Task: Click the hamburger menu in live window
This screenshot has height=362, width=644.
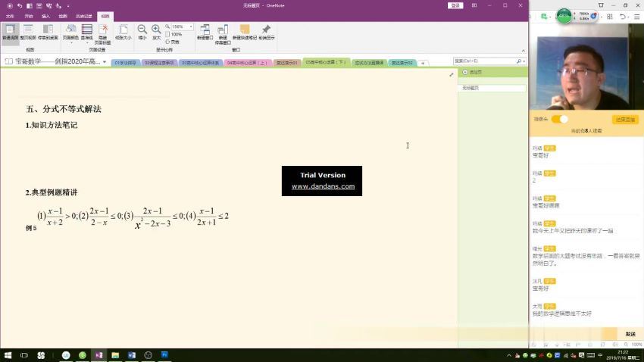Action: (x=636, y=17)
